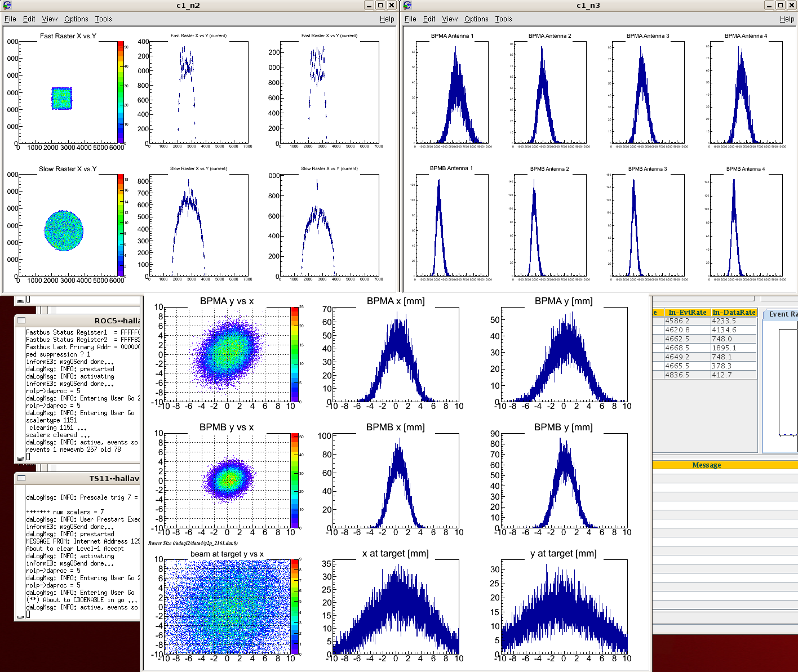Focus the c1_n3 window title bar

pyautogui.click(x=588, y=5)
